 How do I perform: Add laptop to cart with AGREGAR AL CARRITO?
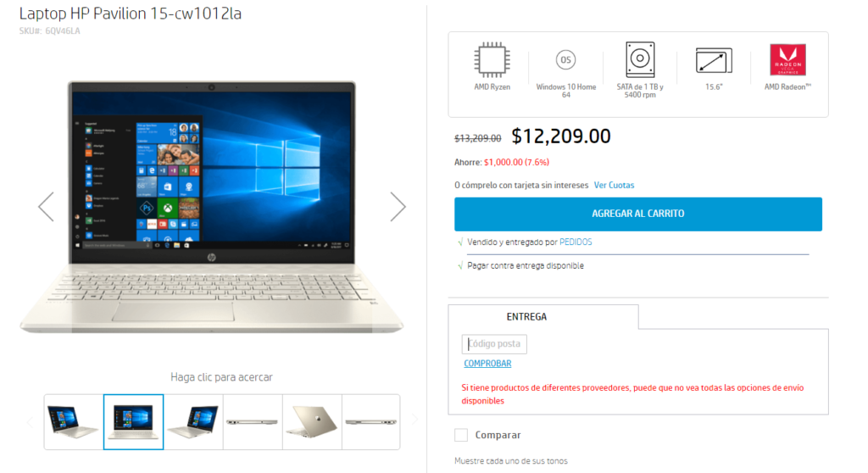(637, 214)
